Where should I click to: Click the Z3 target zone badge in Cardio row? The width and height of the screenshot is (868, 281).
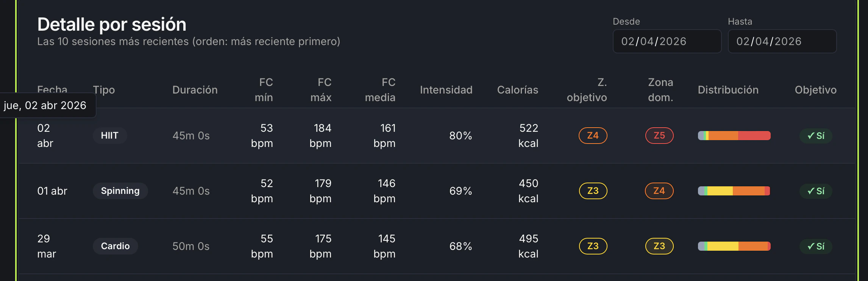click(593, 246)
